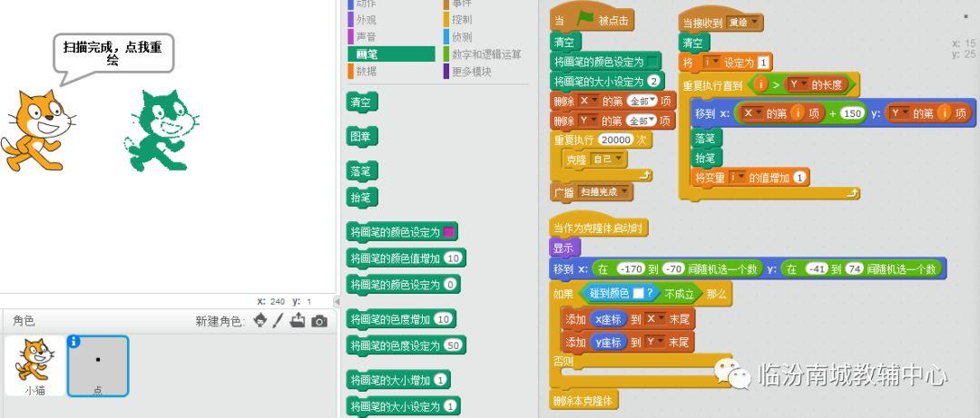The height and width of the screenshot is (418, 980).
Task: Click 落笔 block inside the 重复执行直到 loop
Action: pos(706,138)
